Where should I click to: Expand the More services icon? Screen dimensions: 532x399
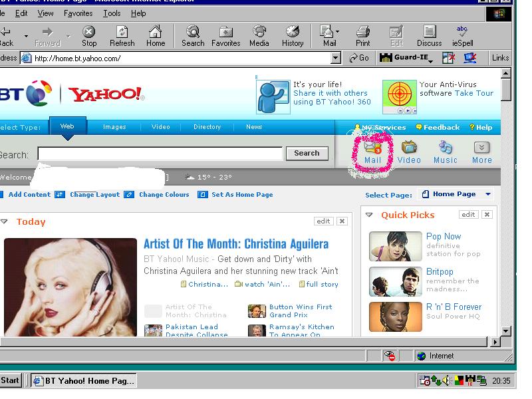click(x=481, y=152)
